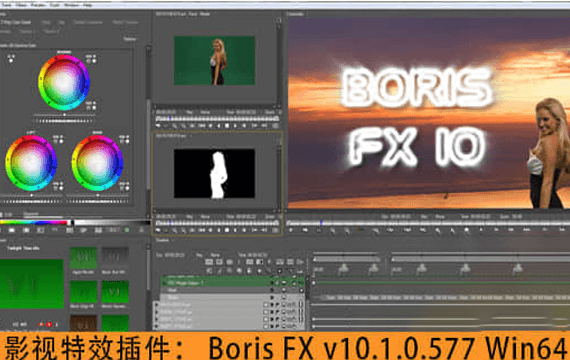Select the black-and-white matte preview
This screenshot has width=570, height=360.
click(214, 173)
